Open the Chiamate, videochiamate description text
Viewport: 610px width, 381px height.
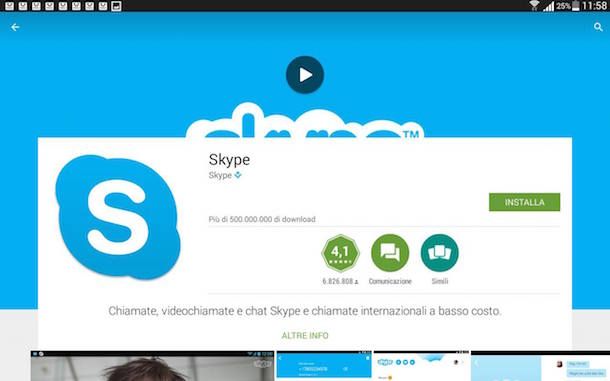click(x=305, y=311)
